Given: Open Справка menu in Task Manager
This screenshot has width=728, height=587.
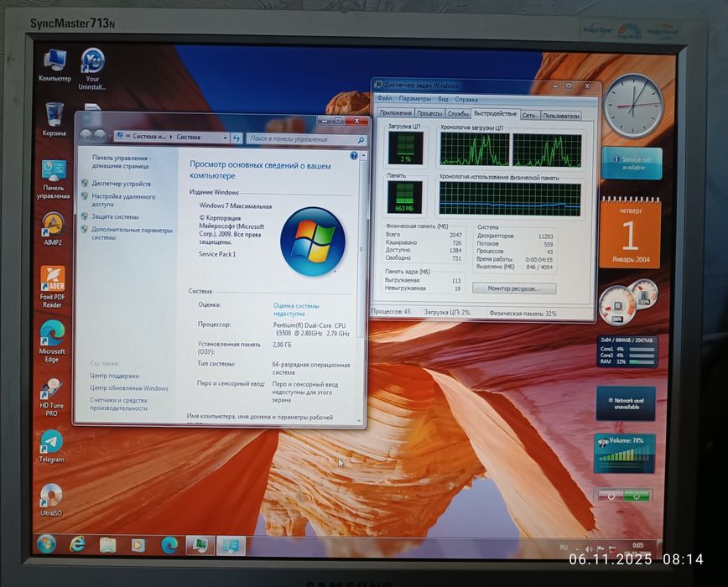Looking at the screenshot, I should [x=466, y=100].
